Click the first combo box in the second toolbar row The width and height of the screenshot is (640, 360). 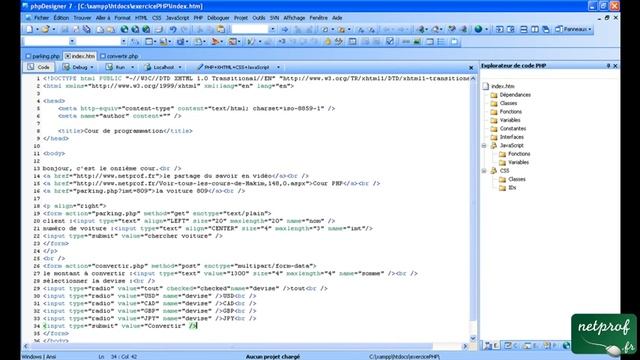coord(49,42)
